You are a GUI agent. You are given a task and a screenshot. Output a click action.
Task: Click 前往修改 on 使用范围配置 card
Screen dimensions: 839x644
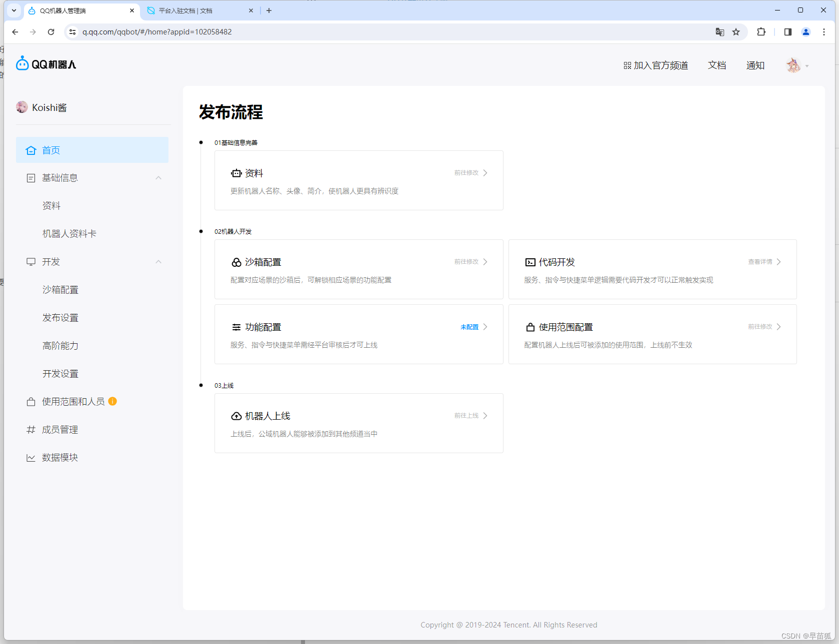coord(760,327)
